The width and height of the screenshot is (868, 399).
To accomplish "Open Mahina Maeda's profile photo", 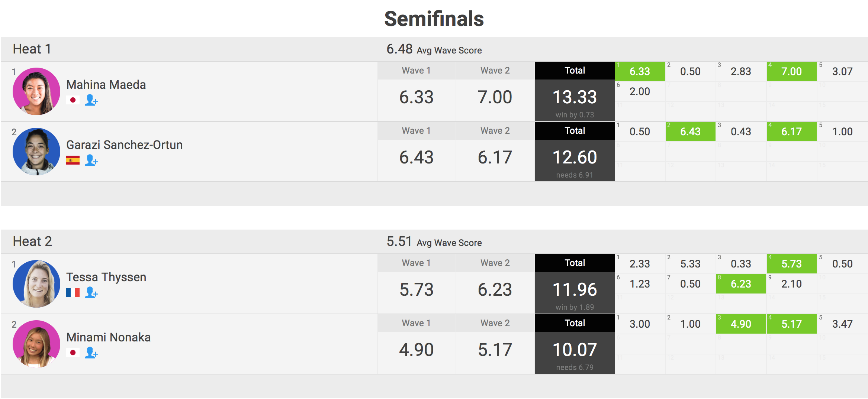I will tap(36, 91).
